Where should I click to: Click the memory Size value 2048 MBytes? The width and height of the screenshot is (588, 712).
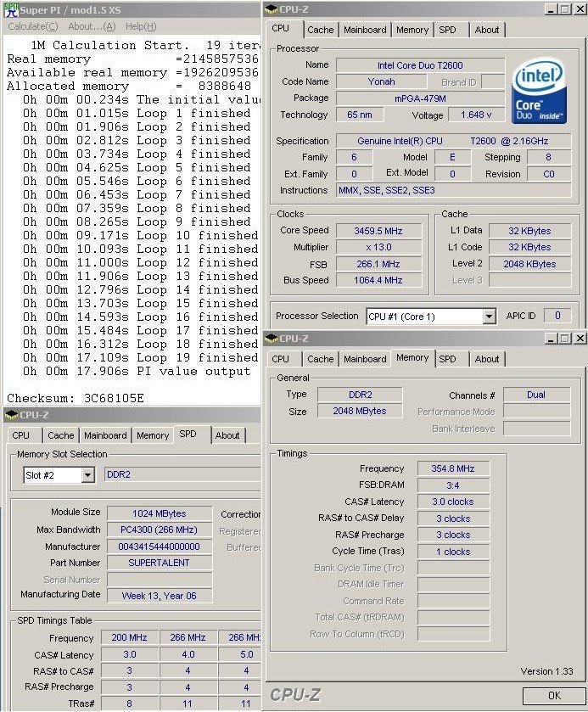(x=360, y=411)
